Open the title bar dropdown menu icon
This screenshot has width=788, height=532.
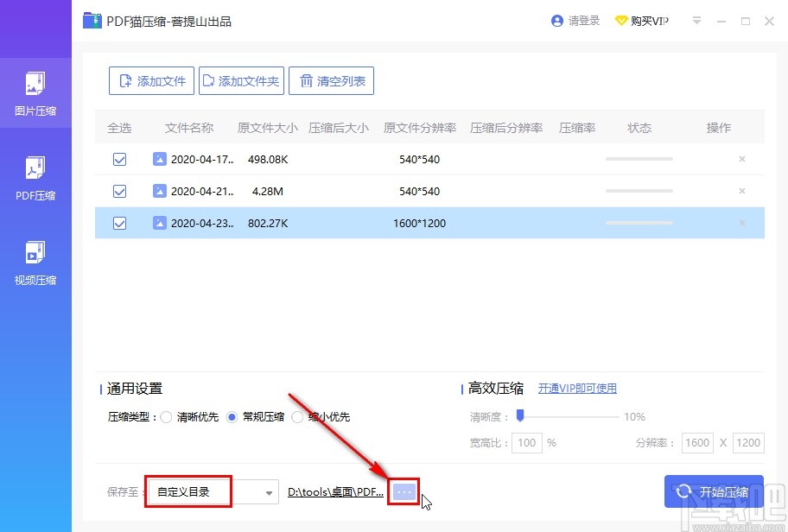696,21
